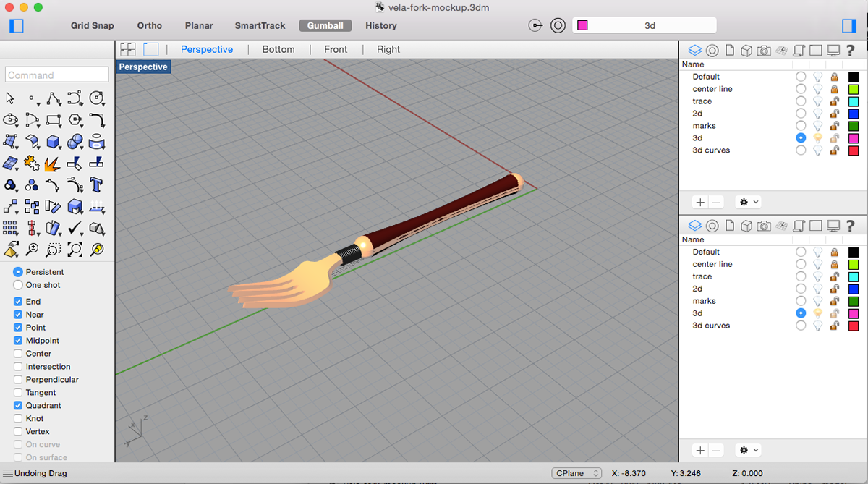Select the Persistent option
Viewport: 868px width, 484px height.
coord(19,272)
